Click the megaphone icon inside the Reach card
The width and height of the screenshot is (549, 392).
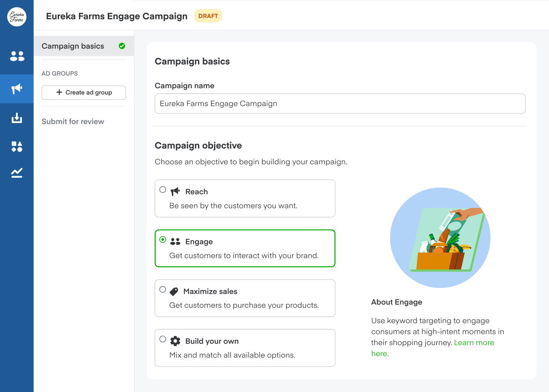coord(175,191)
